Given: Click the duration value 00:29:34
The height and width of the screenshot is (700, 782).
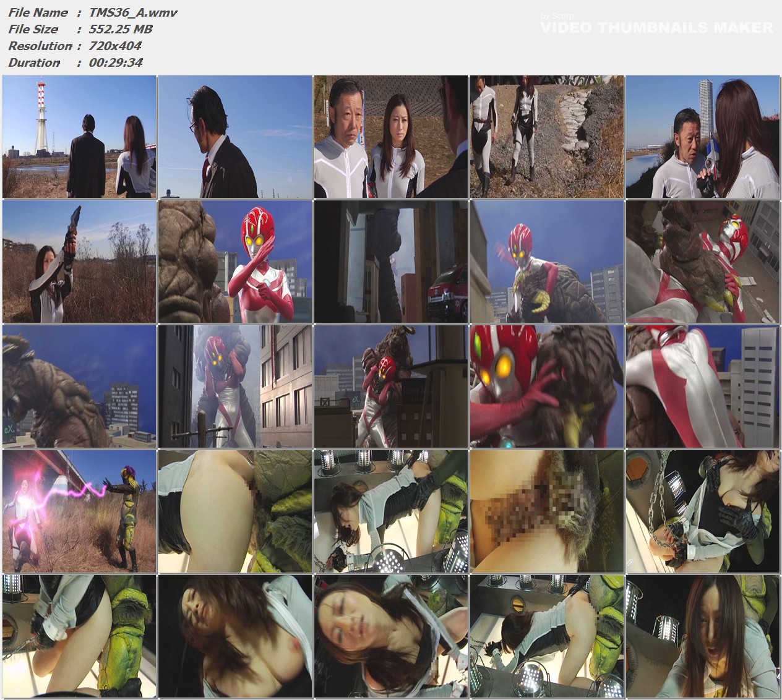Looking at the screenshot, I should pyautogui.click(x=116, y=62).
